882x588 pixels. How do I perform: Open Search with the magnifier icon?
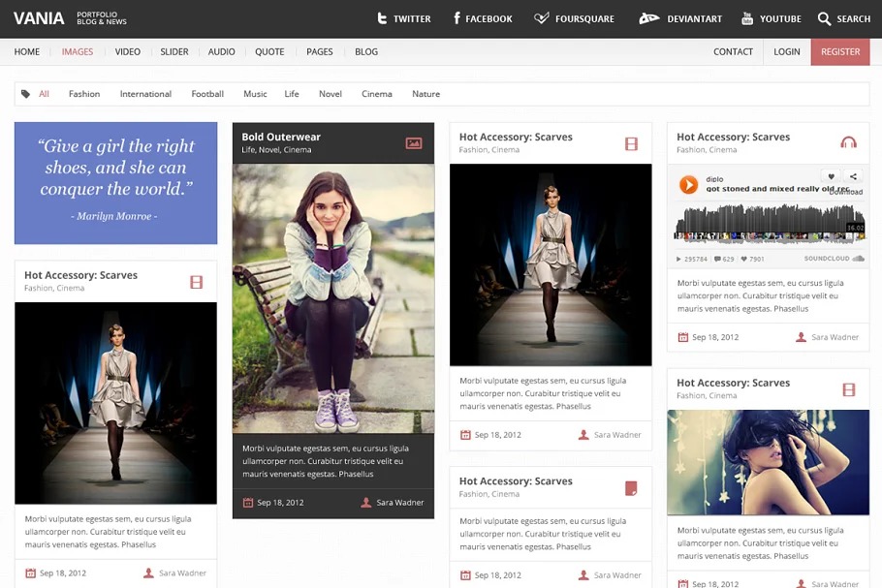pyautogui.click(x=824, y=18)
